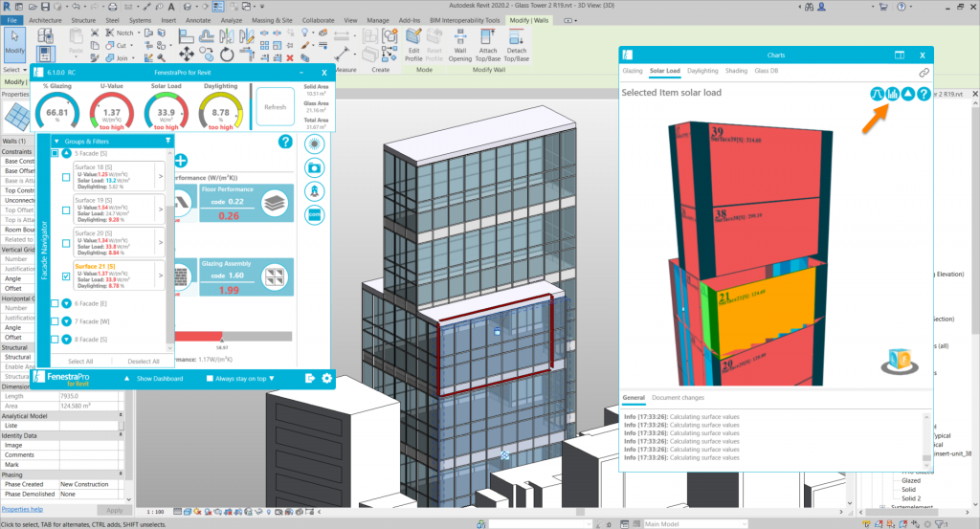Toggle the 5 Facade [S] group checkbox
Viewport: 980px width, 529px height.
pyautogui.click(x=55, y=153)
